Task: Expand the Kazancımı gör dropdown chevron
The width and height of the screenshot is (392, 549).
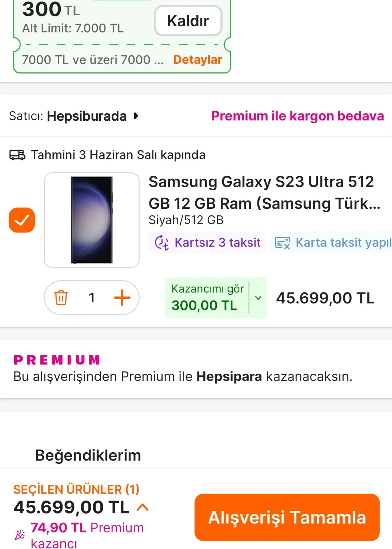Action: [258, 298]
